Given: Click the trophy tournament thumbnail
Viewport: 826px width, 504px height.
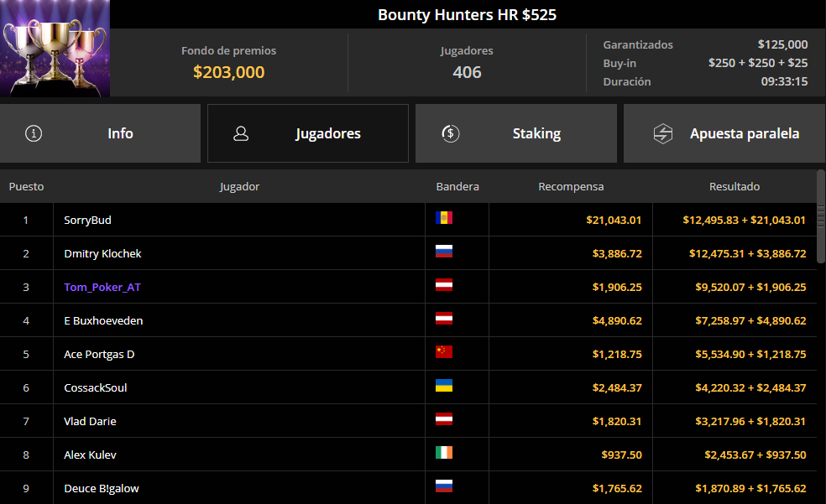Looking at the screenshot, I should pos(55,49).
